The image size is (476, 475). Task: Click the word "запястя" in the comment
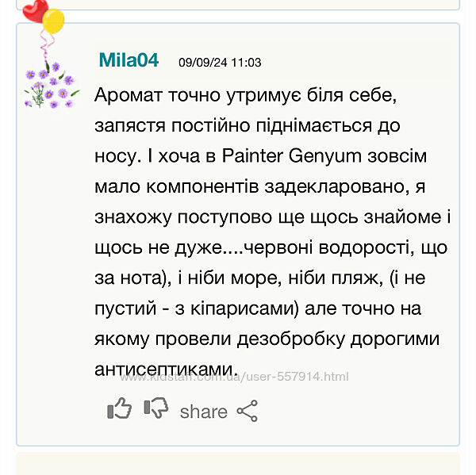pos(126,126)
